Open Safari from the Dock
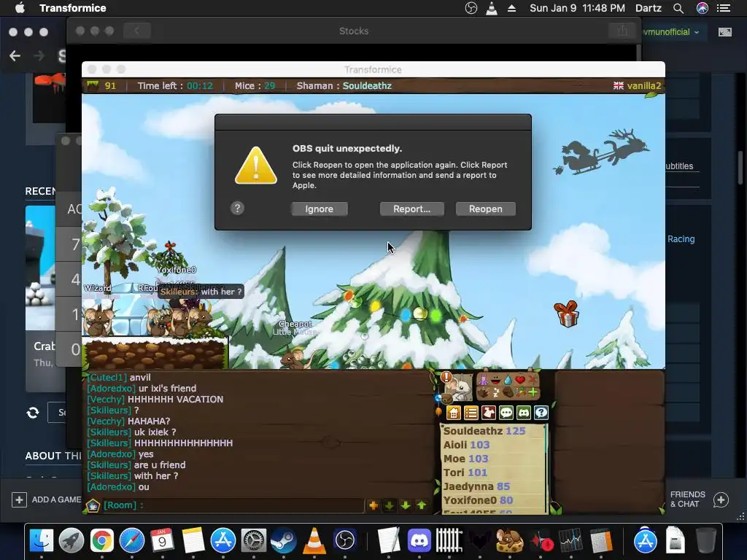 (x=132, y=540)
